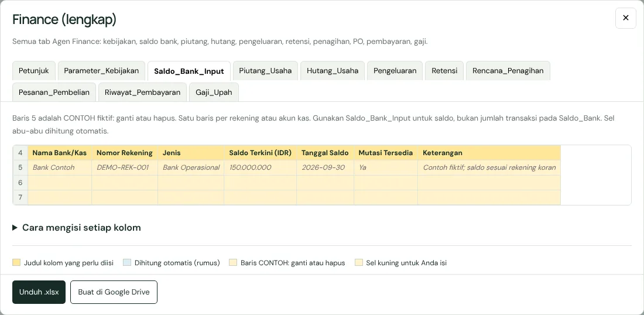Click the 'Judul kolom yang perlu diisi' legend swatch
644x315 pixels.
pos(16,262)
